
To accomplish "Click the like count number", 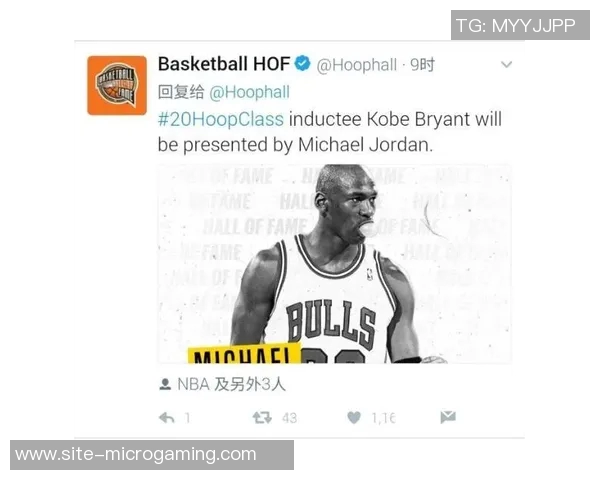I will coord(383,418).
